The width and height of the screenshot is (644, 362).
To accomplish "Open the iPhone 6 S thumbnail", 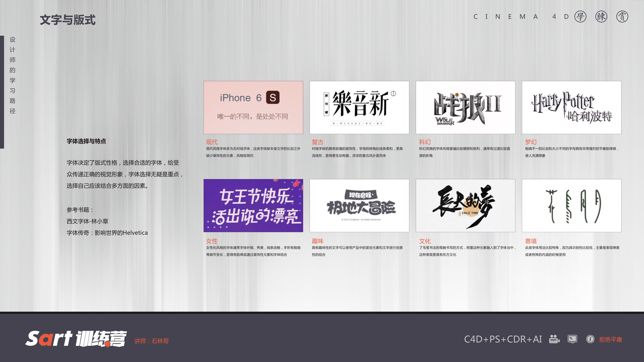I will pyautogui.click(x=253, y=107).
